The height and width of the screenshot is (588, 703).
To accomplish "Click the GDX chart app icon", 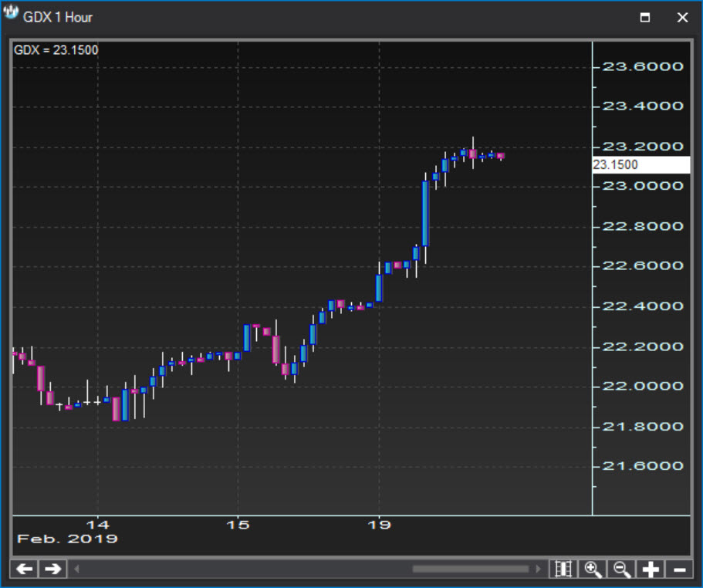I will click(11, 13).
